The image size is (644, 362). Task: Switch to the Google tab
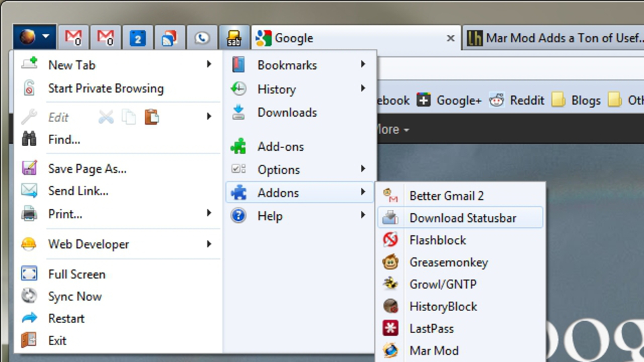[x=356, y=38]
